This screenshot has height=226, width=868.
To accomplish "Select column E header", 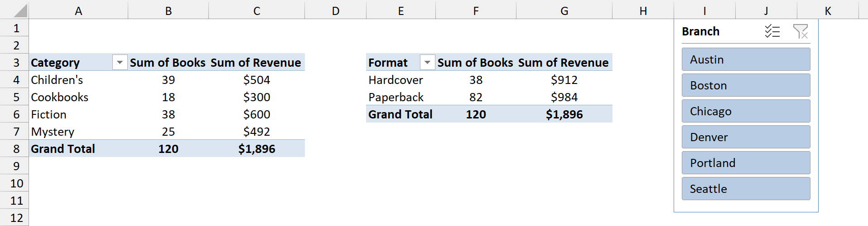I will [401, 10].
